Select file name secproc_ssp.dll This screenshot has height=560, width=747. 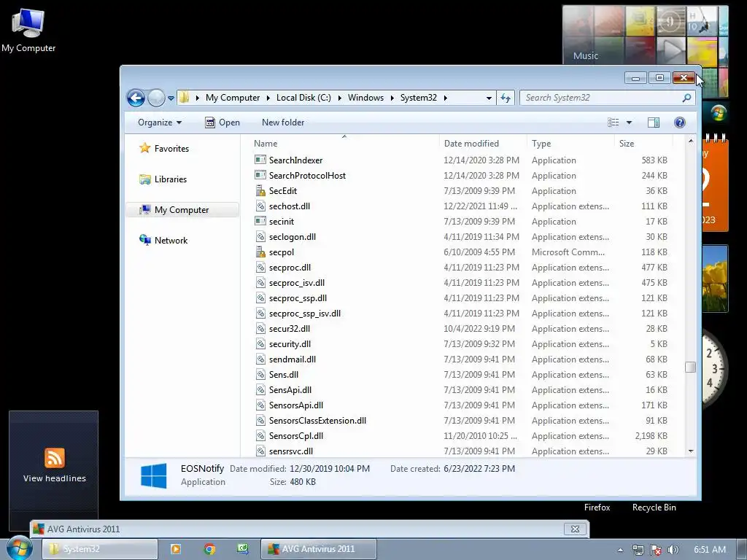(298, 298)
